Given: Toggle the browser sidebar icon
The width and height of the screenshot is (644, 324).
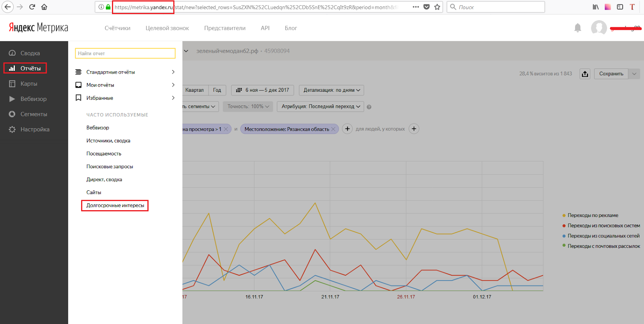Looking at the screenshot, I should click(x=620, y=7).
